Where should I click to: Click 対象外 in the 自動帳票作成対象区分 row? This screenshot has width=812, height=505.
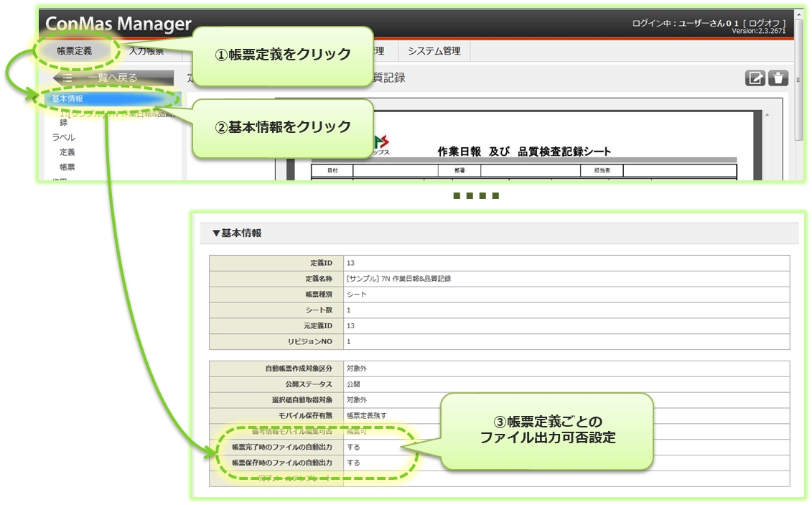tap(356, 369)
